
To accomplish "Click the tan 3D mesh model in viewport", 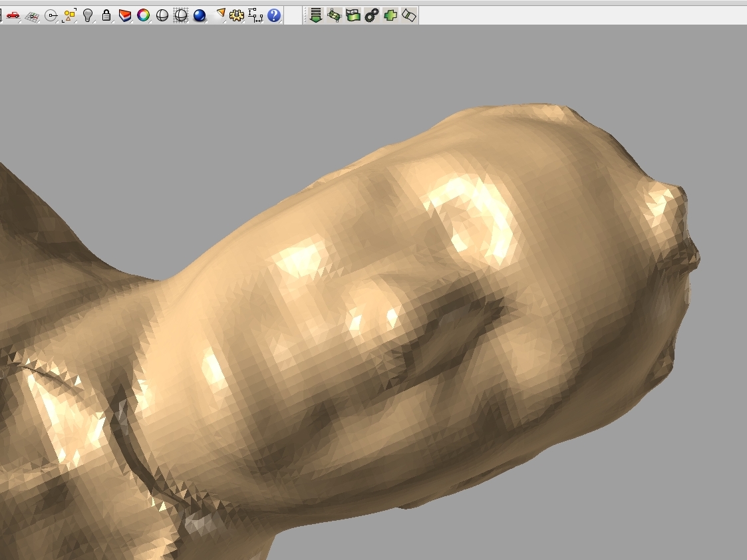I will pos(399,333).
